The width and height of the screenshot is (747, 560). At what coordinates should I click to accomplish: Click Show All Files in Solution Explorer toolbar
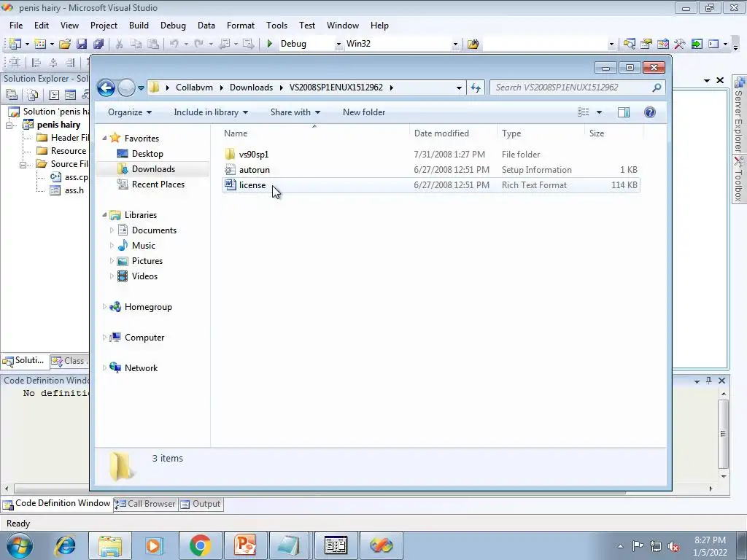point(33,95)
